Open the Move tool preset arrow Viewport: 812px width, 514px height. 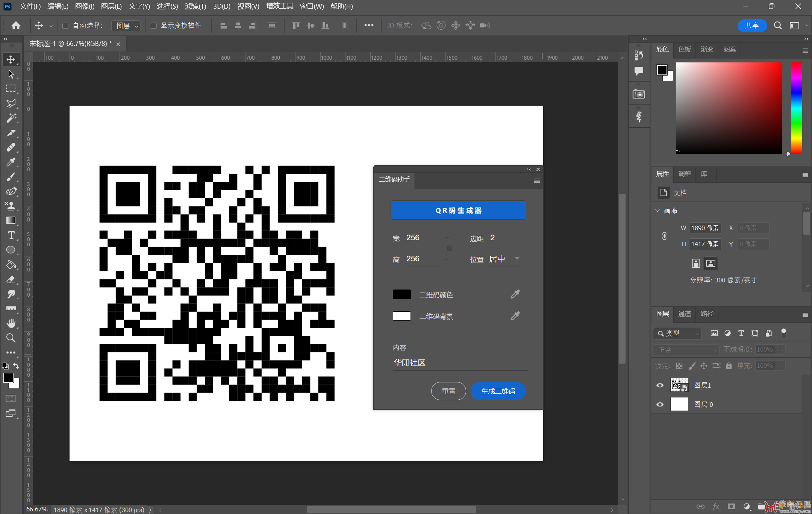[51, 26]
